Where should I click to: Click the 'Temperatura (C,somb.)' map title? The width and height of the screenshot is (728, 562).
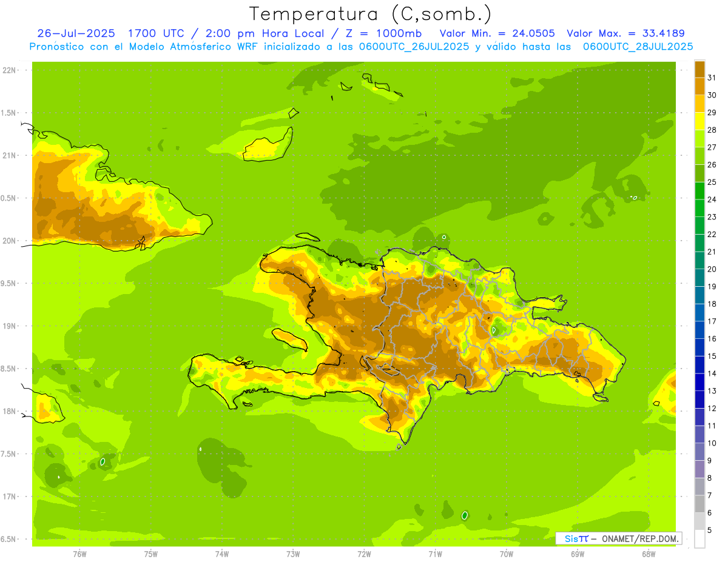(x=371, y=14)
